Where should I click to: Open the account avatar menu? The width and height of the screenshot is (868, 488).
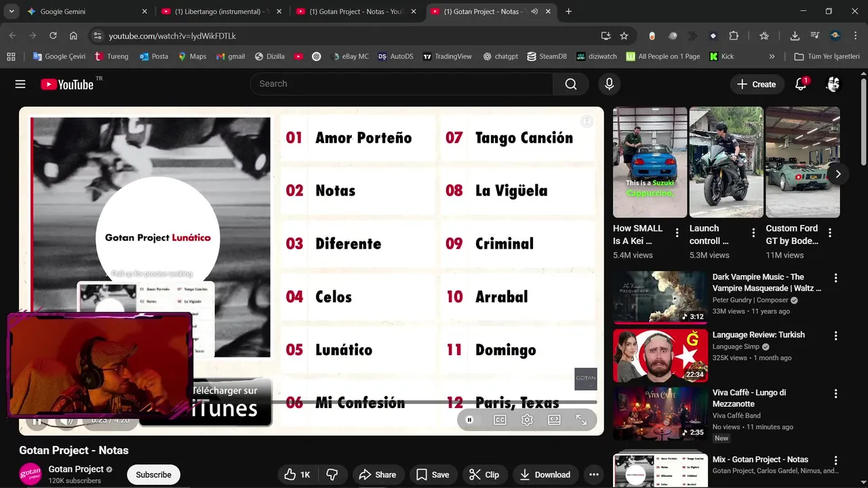[833, 84]
